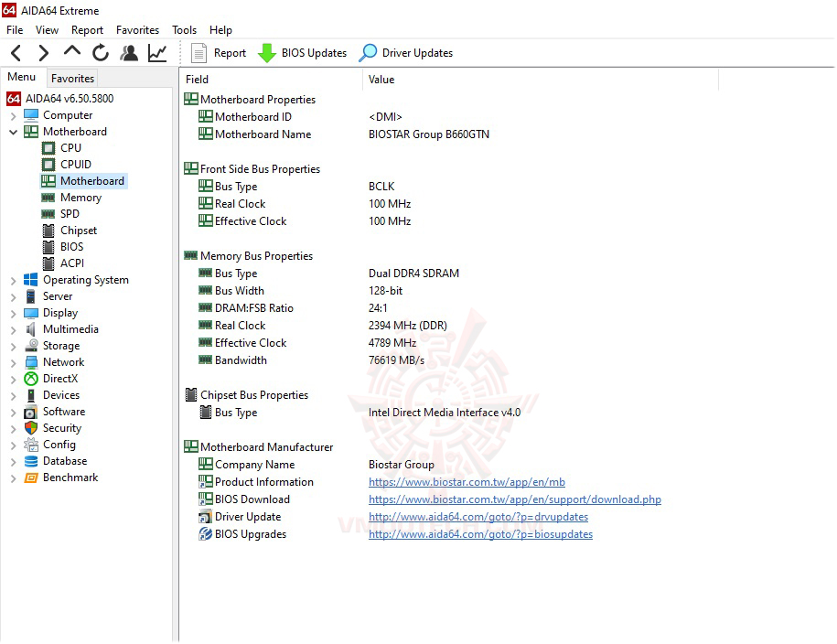Click the Driver Updates toolbar button
Viewport: 837px width, 644px height.
[405, 53]
